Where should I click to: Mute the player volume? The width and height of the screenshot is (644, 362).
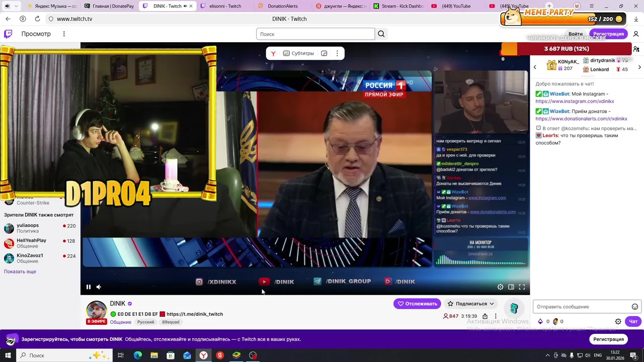pyautogui.click(x=99, y=287)
